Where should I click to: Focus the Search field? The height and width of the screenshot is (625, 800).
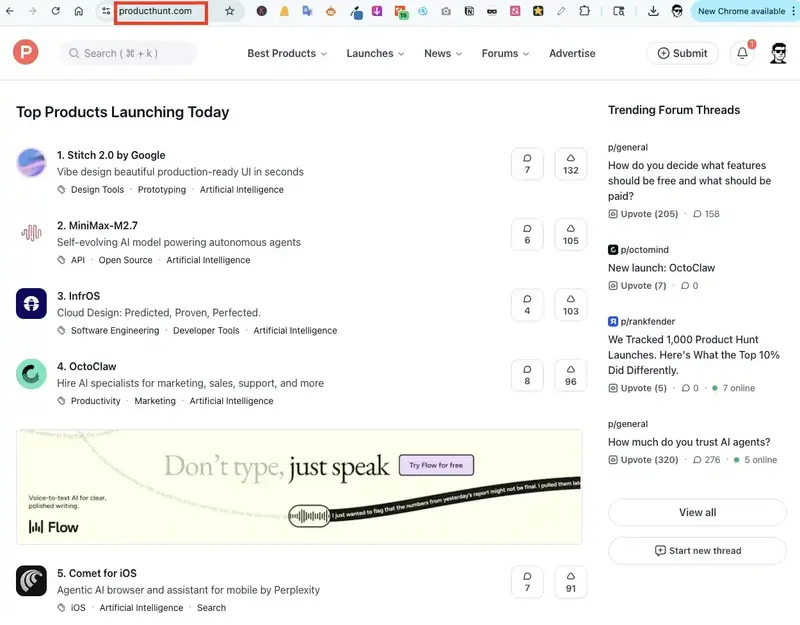coord(128,53)
